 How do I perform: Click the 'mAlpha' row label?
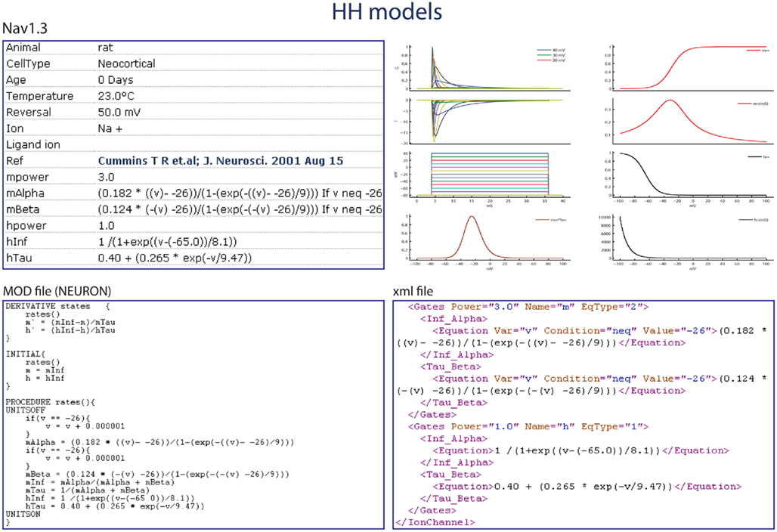[x=25, y=193]
